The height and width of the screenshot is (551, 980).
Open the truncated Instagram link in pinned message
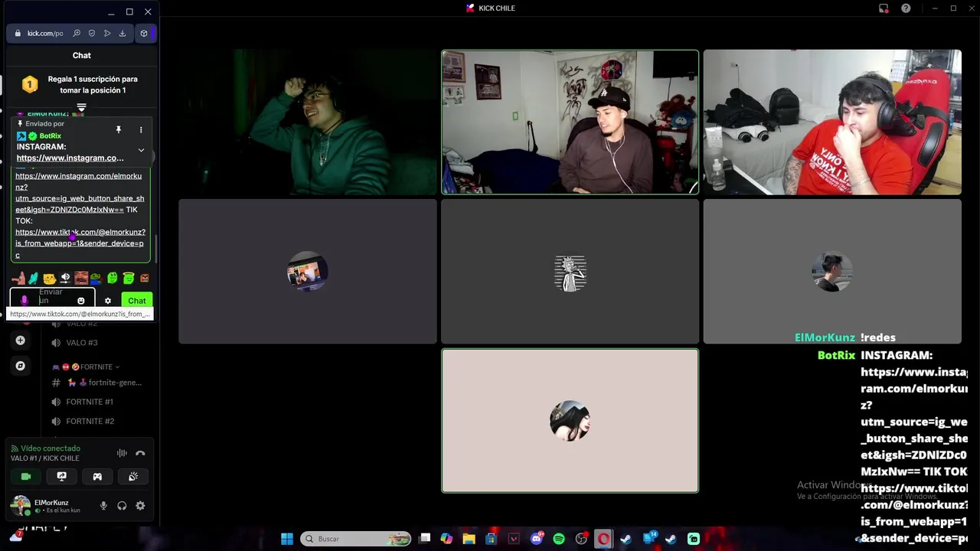[x=70, y=158]
